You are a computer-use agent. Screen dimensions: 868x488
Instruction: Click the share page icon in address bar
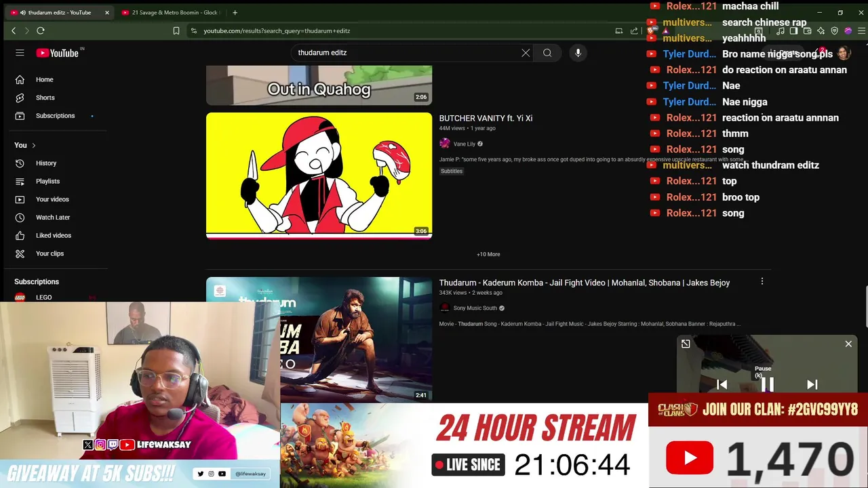coord(634,30)
